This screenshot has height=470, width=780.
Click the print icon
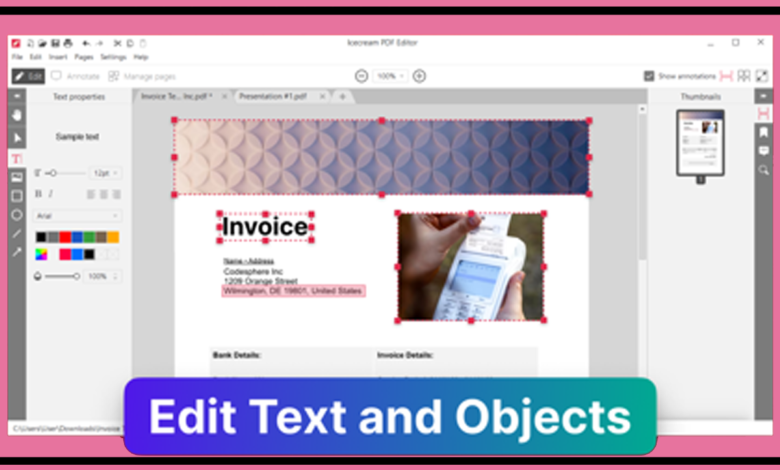click(x=68, y=43)
